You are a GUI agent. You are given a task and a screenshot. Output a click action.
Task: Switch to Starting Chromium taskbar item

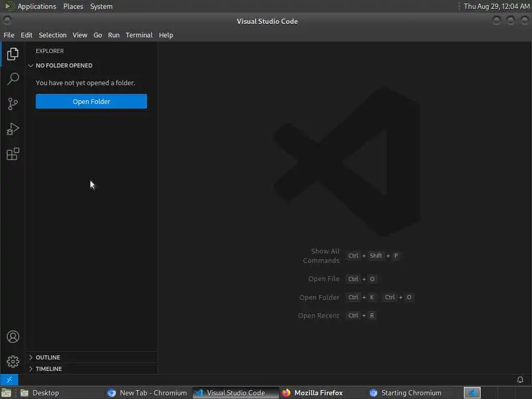click(x=411, y=393)
